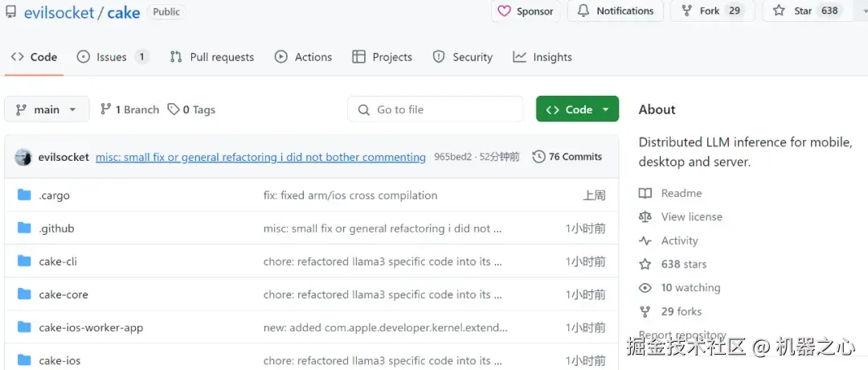Open 'new: added com.apple.developer.kernel' commit message

[x=385, y=327]
